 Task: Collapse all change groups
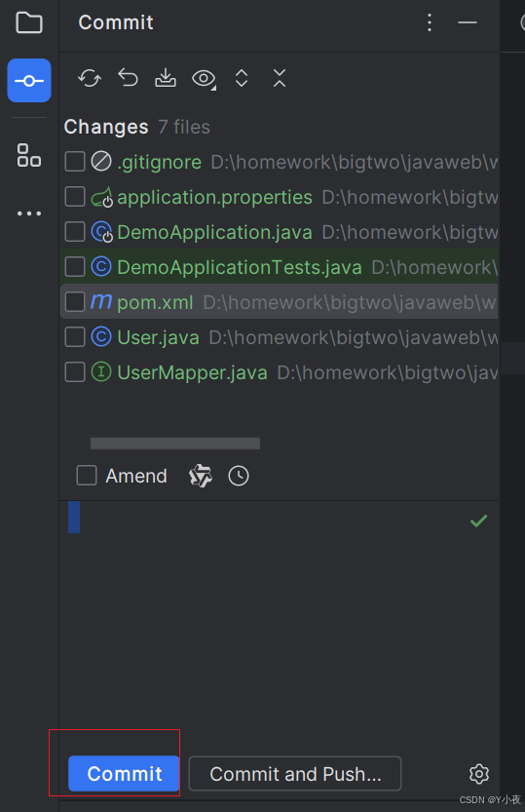pos(280,78)
